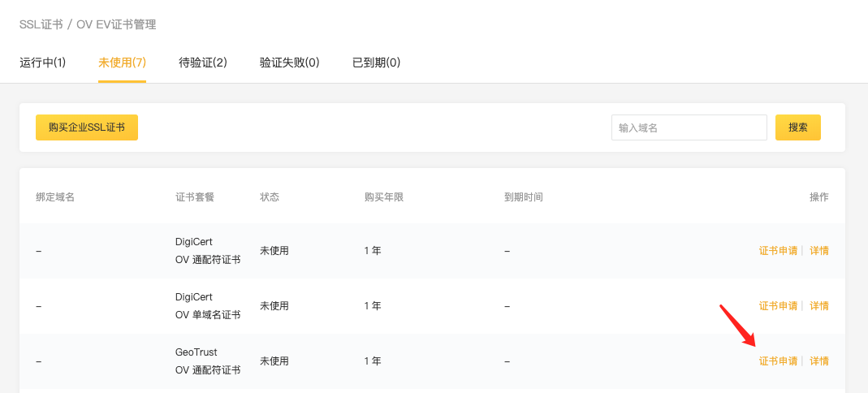Click the 购买企业SSL证书 button
The width and height of the screenshot is (868, 393).
87,127
